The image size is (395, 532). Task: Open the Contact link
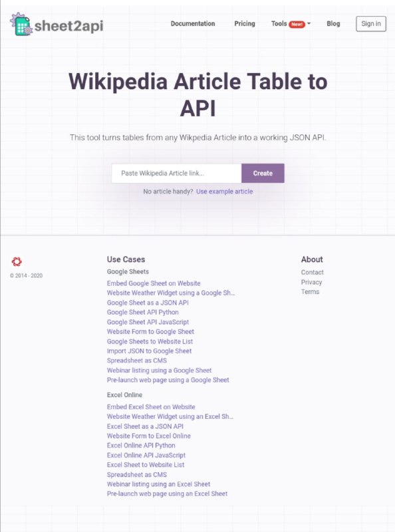[312, 272]
